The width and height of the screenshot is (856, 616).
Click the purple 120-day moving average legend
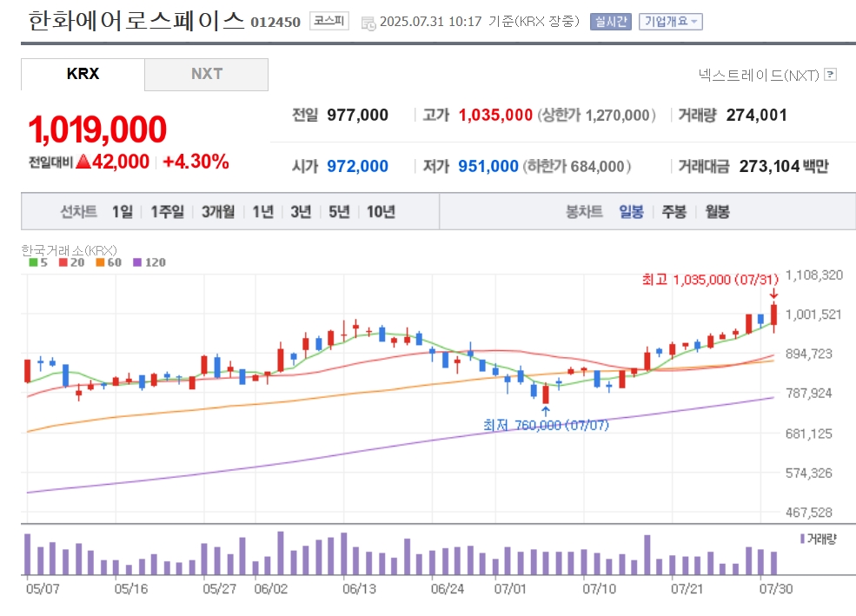coord(149,262)
